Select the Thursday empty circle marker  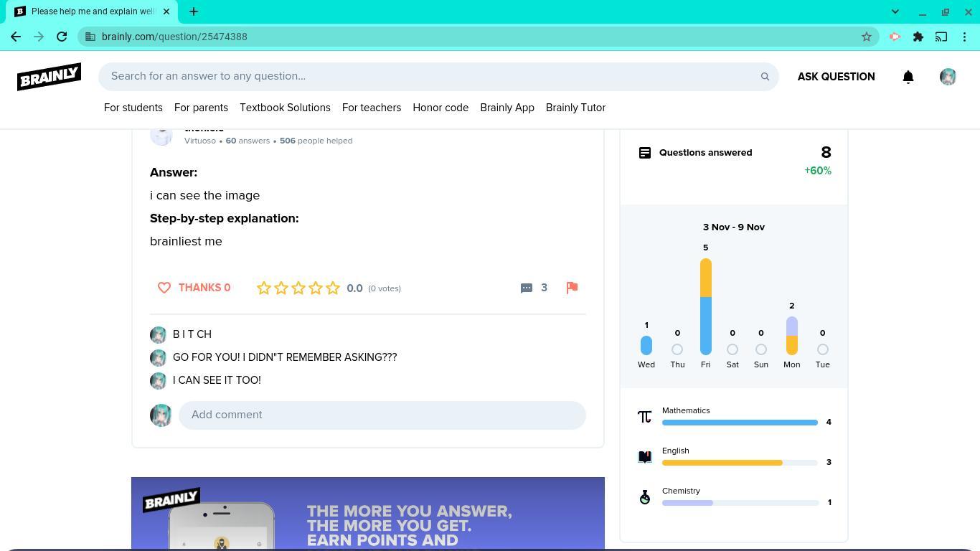pos(677,349)
